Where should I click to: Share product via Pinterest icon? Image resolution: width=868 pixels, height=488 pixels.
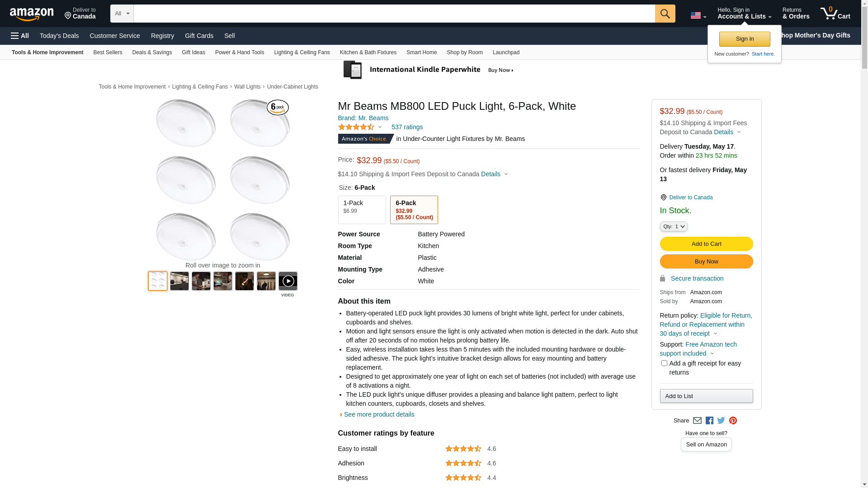click(733, 421)
